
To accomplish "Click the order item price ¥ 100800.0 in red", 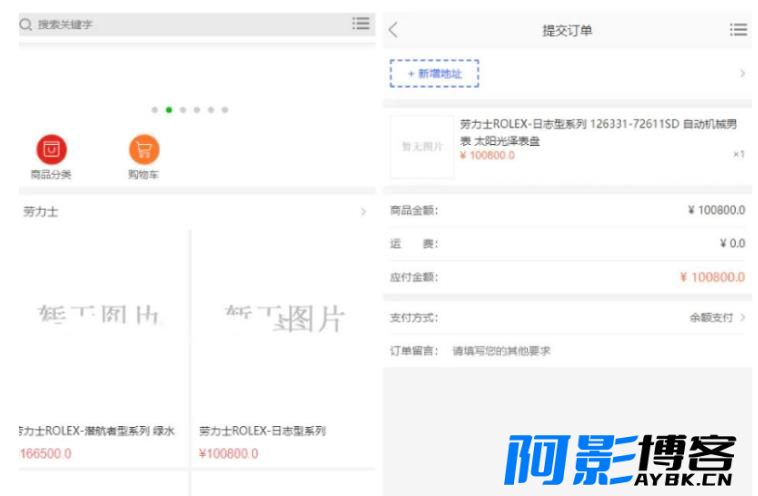I will (x=487, y=155).
